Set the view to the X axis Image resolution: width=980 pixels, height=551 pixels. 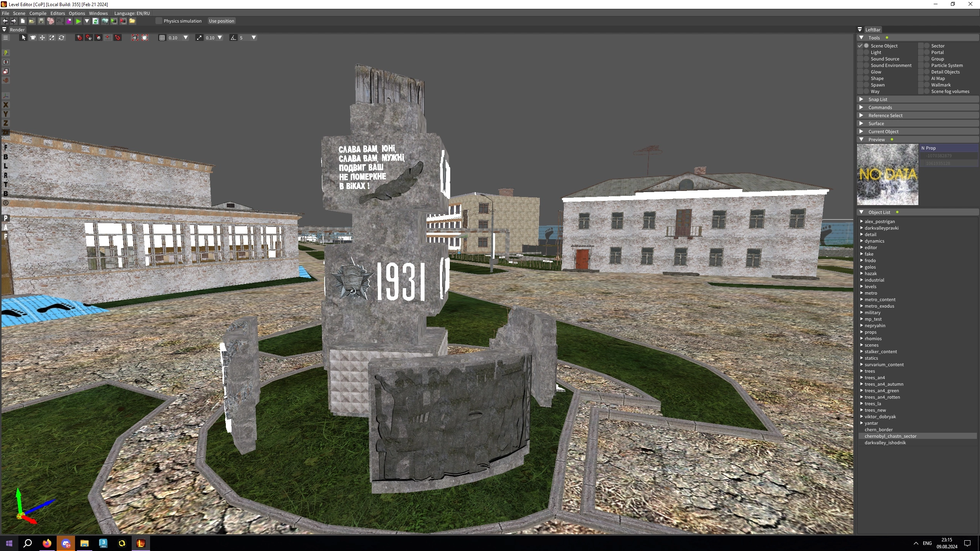click(x=5, y=105)
